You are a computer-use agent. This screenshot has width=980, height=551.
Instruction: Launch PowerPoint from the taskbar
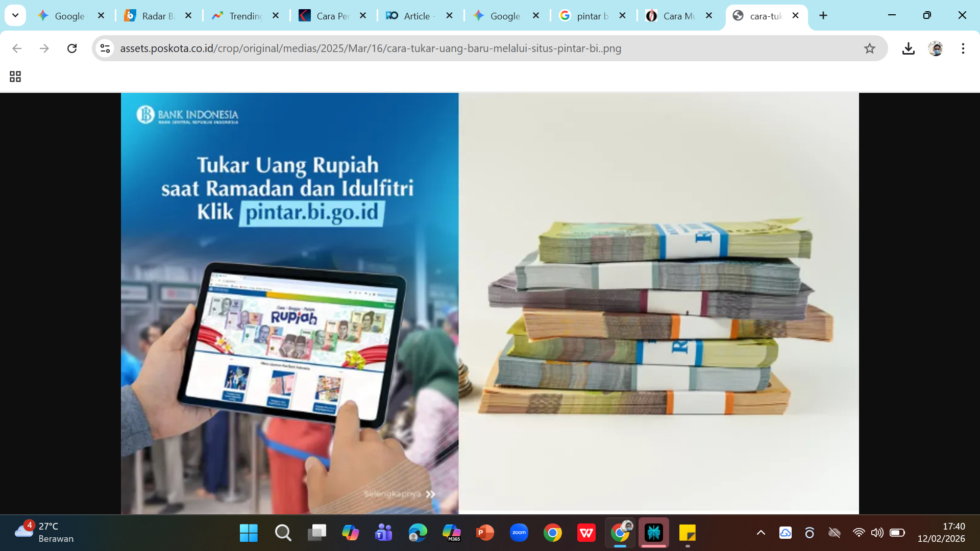tap(485, 533)
